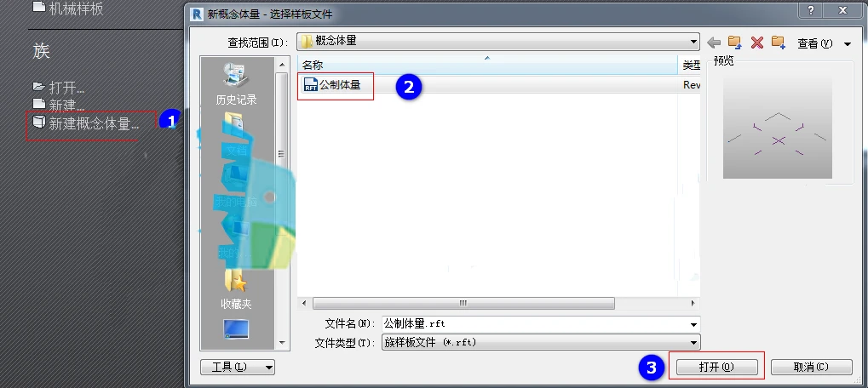Open the 查找范围 folder dropdown

[x=498, y=41]
